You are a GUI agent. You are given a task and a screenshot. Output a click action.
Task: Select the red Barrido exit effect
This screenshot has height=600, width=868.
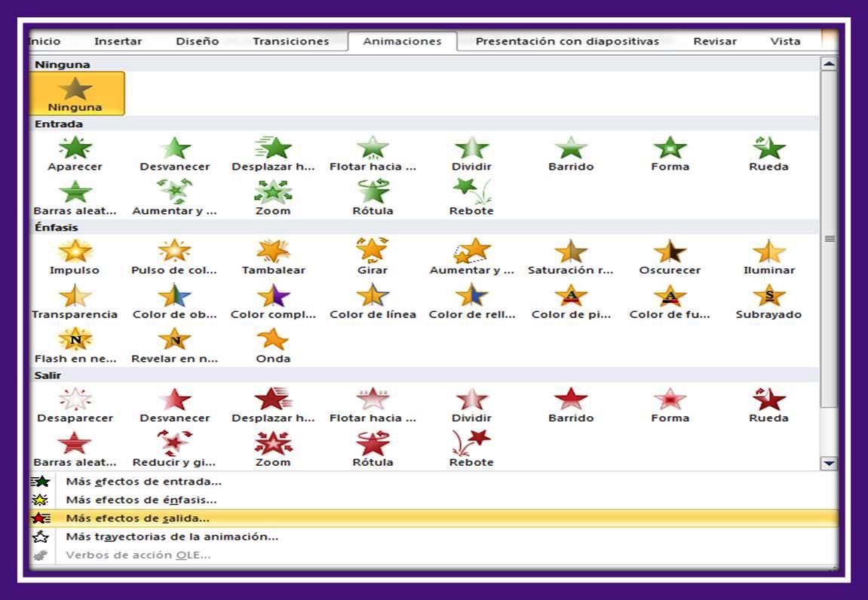[571, 406]
